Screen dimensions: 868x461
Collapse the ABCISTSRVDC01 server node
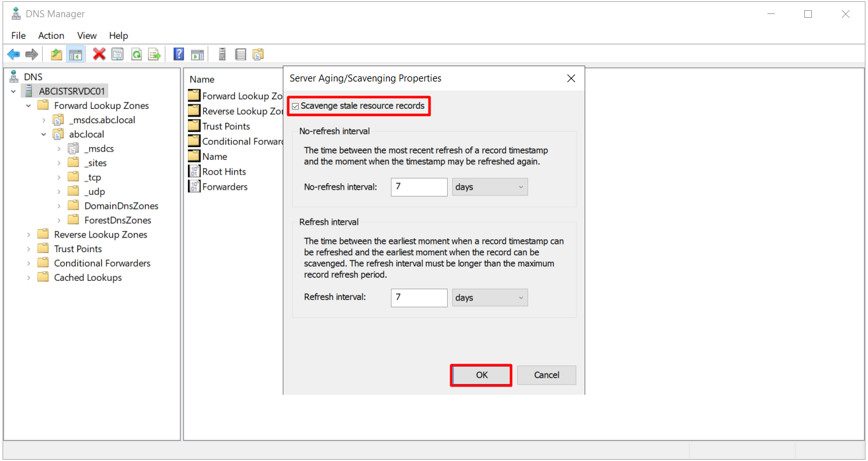(x=13, y=92)
